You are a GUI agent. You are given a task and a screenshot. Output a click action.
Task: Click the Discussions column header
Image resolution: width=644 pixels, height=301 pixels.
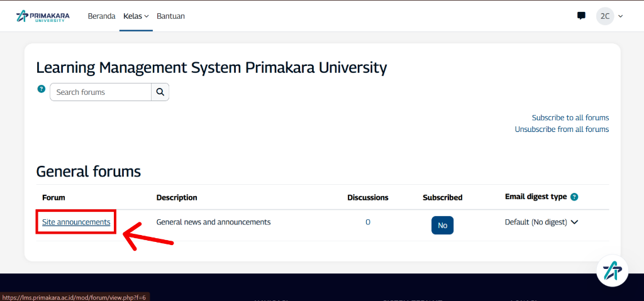[x=368, y=197]
